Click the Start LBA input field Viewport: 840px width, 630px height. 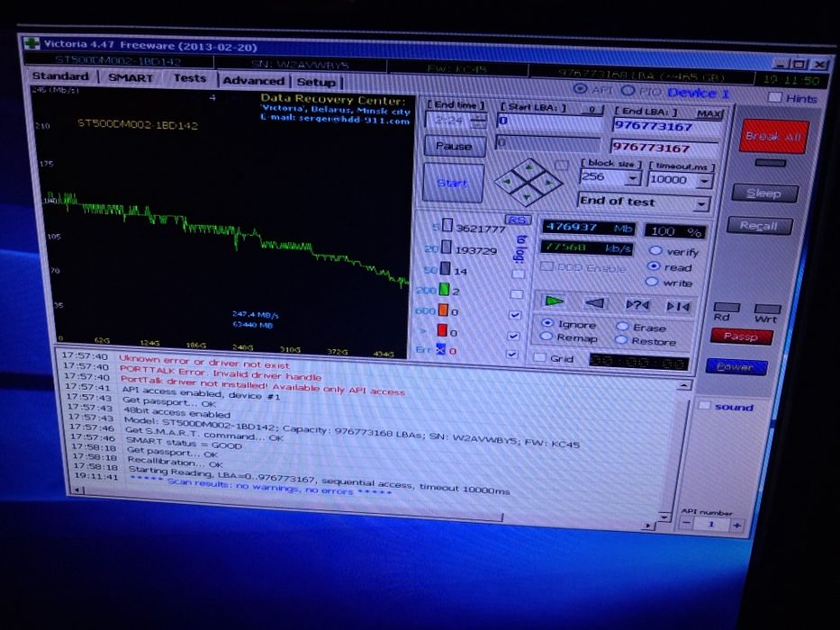[549, 121]
